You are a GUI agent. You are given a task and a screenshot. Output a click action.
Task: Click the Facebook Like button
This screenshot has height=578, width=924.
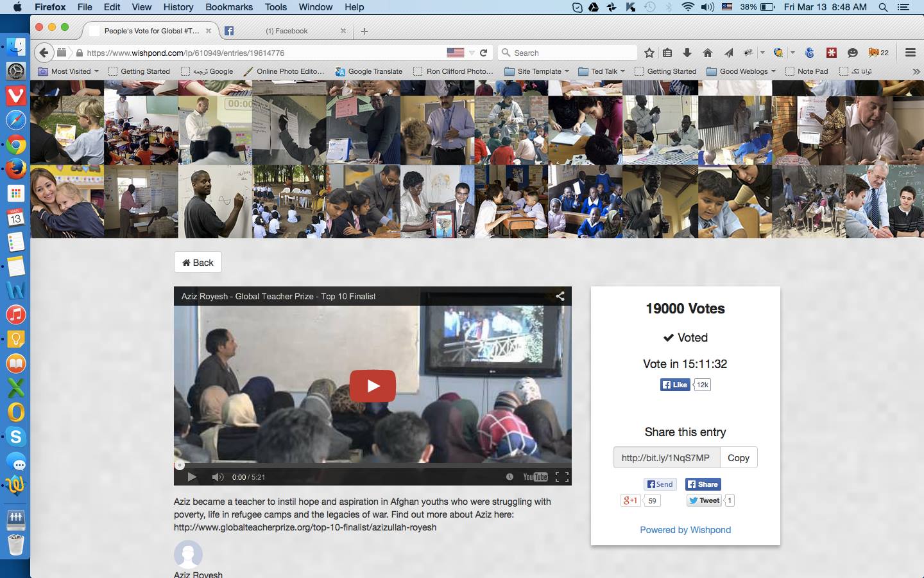674,385
